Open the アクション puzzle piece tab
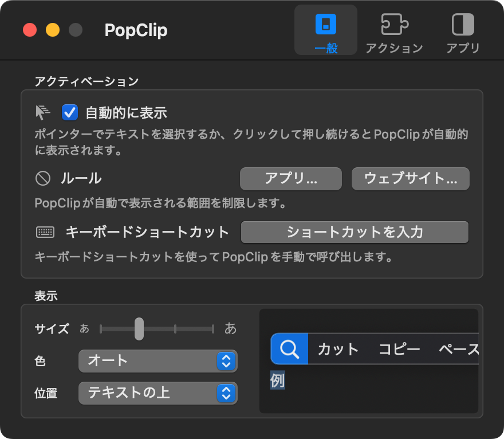 coord(394,25)
